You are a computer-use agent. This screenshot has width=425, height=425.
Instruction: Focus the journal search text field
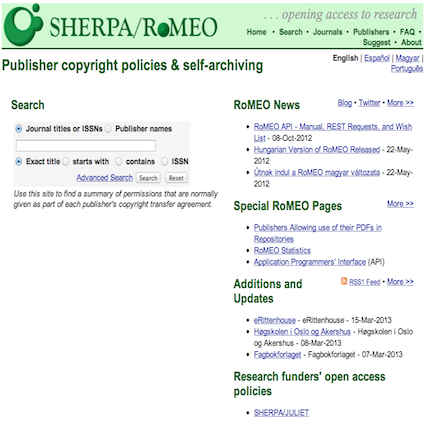point(86,146)
